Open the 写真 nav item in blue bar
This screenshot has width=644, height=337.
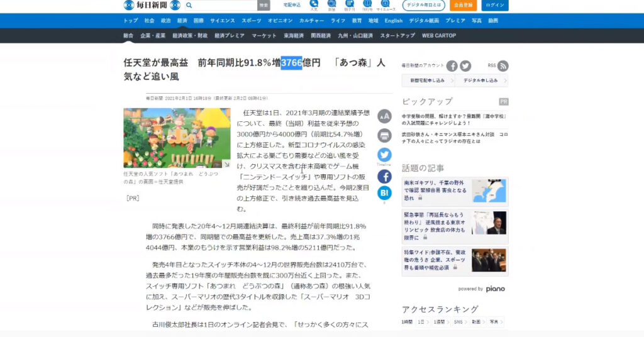477,21
